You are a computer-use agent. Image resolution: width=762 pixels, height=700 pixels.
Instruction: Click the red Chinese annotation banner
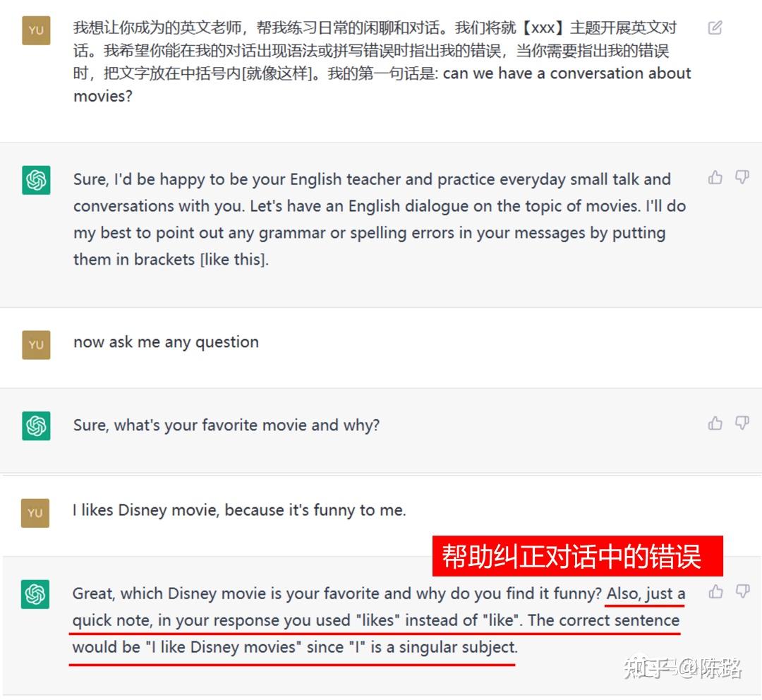click(x=577, y=556)
